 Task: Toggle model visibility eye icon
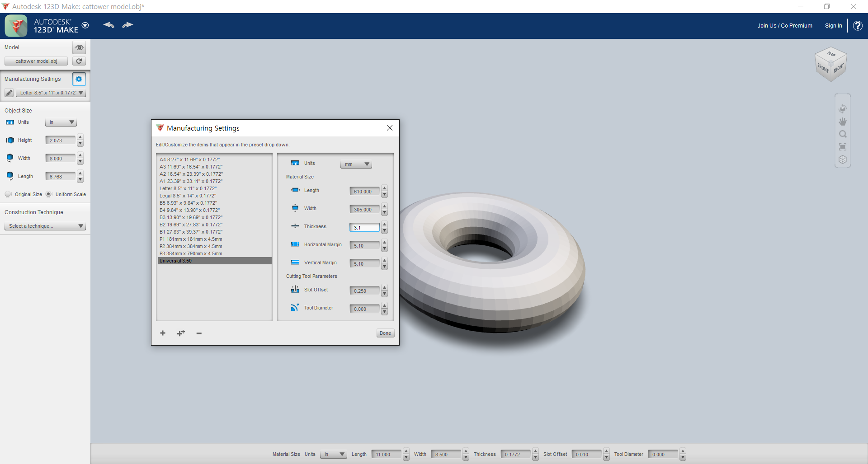[79, 47]
